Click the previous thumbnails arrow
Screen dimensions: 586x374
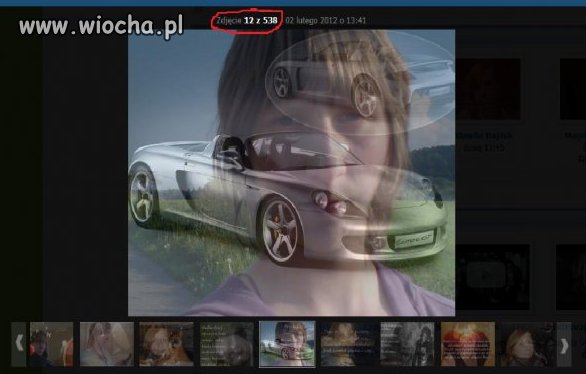(x=19, y=344)
